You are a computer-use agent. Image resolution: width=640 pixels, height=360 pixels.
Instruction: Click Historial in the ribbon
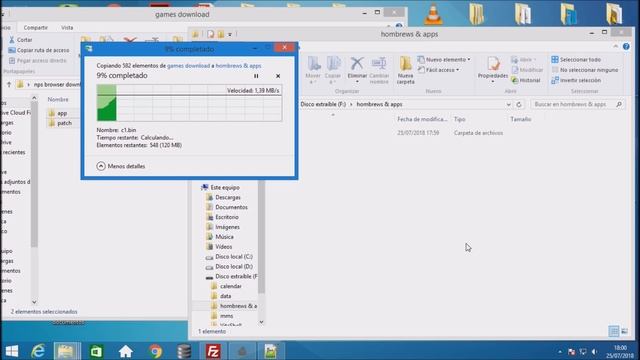(x=526, y=80)
